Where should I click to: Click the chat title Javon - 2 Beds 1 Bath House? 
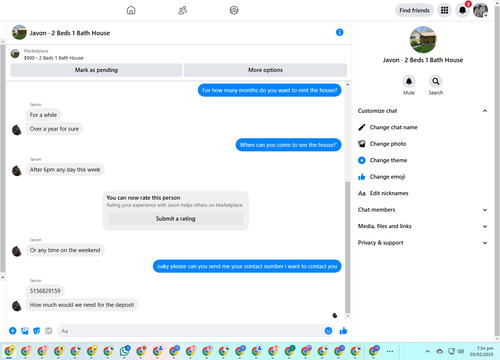(70, 33)
